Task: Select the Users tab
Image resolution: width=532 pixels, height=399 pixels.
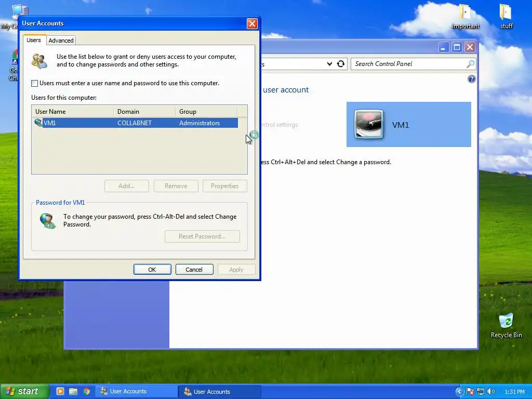Action: [34, 40]
